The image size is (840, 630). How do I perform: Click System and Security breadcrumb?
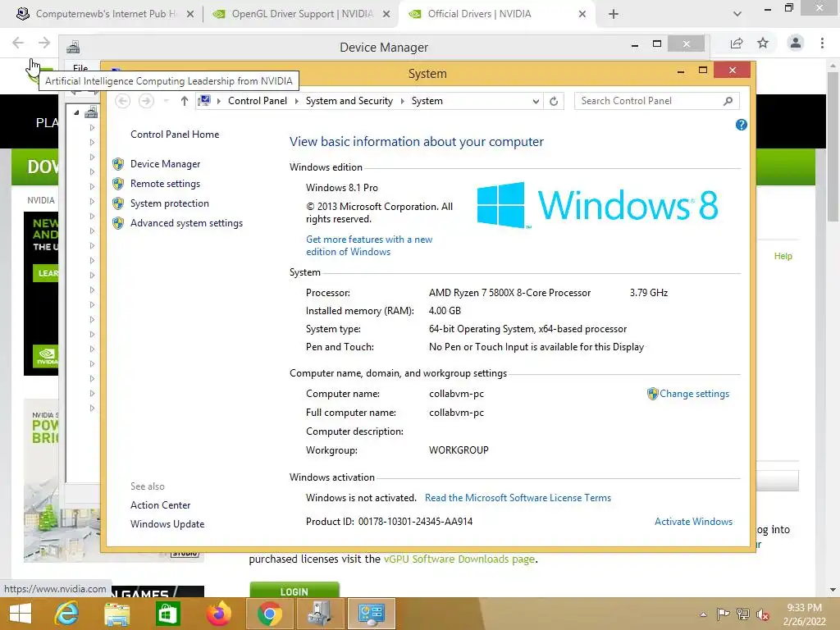(349, 101)
